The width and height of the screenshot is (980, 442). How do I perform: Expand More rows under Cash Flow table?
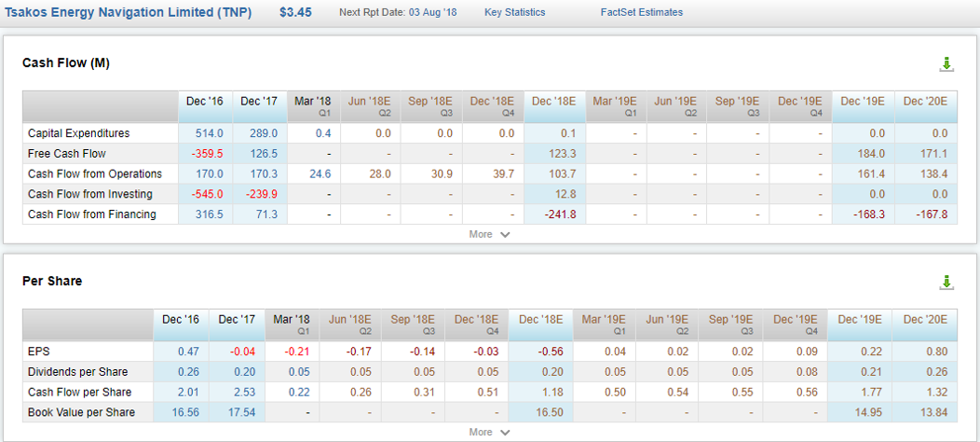pyautogui.click(x=490, y=234)
